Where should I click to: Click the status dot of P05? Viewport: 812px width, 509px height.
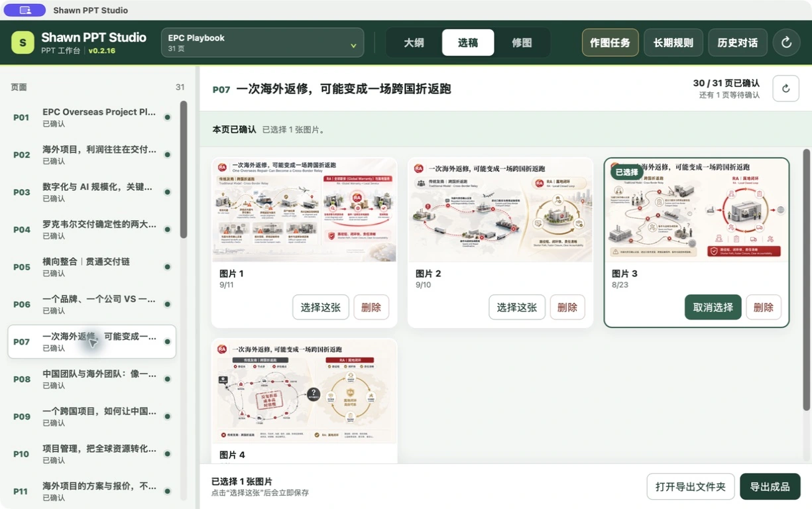[x=167, y=267]
